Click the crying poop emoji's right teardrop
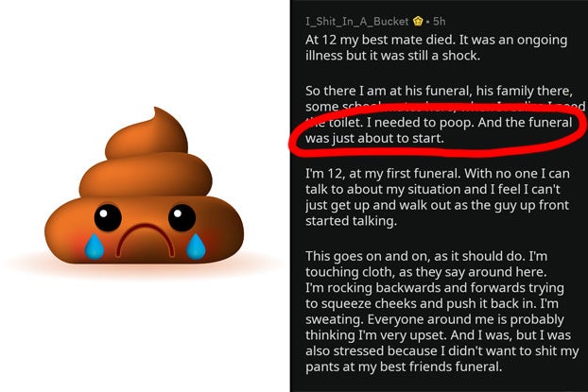This screenshot has height=392, width=588. (196, 247)
